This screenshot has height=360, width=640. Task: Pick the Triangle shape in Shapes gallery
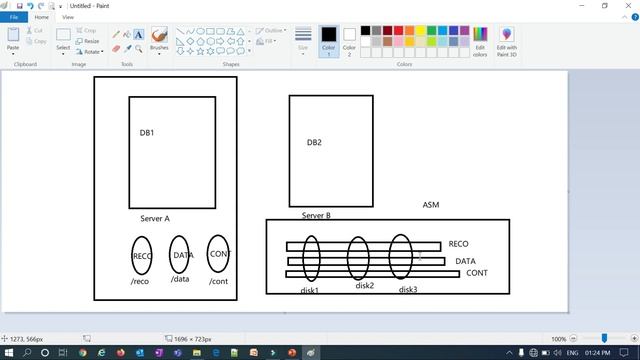tap(241, 31)
